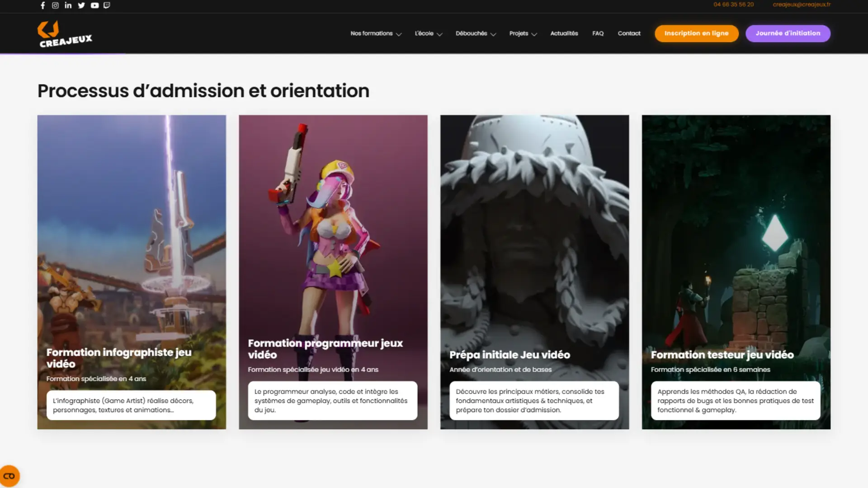Click the Creajeux logo

[65, 34]
